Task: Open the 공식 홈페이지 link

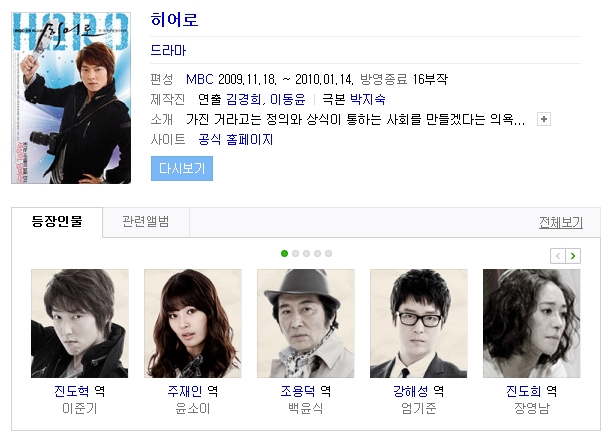Action: pos(236,139)
